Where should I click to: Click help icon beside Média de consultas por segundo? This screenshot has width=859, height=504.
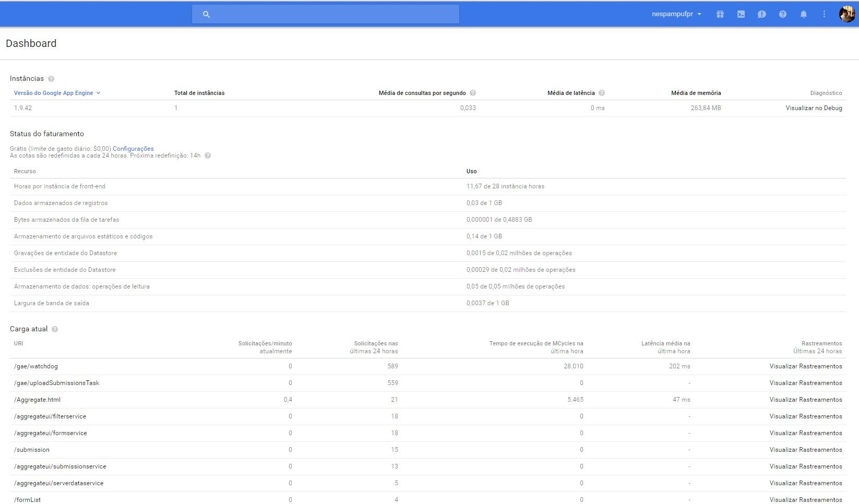(x=473, y=93)
